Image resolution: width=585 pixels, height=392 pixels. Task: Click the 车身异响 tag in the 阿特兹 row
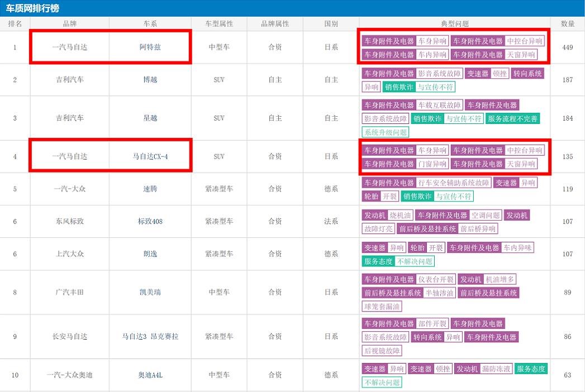(432, 41)
